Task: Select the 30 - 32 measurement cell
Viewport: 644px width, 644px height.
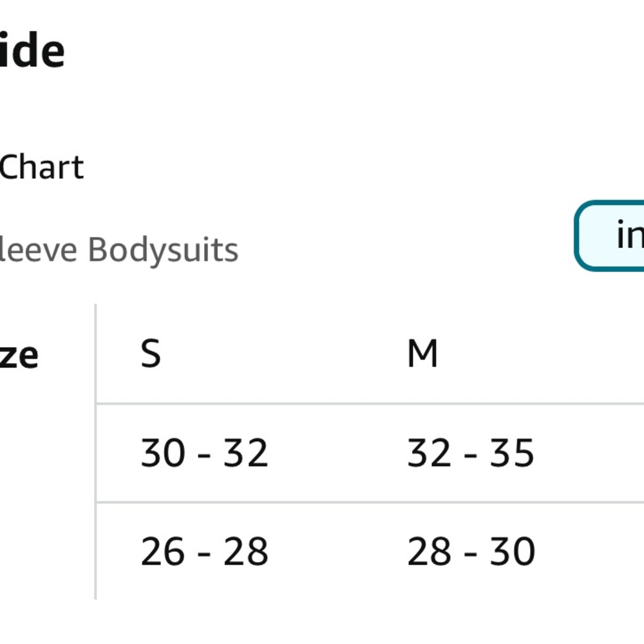Action: (204, 453)
